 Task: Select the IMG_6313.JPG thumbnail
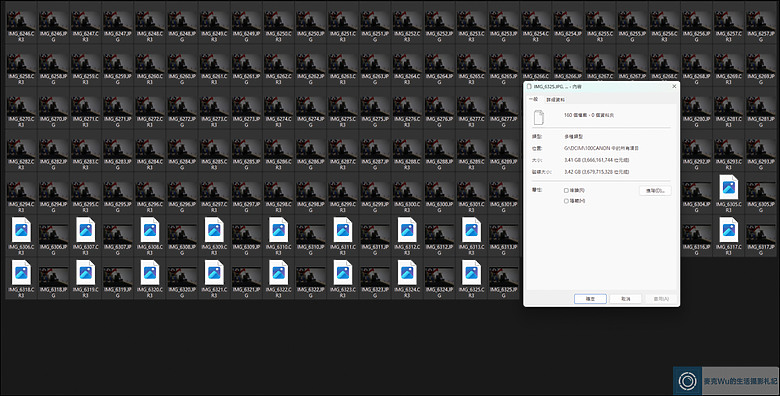503,235
